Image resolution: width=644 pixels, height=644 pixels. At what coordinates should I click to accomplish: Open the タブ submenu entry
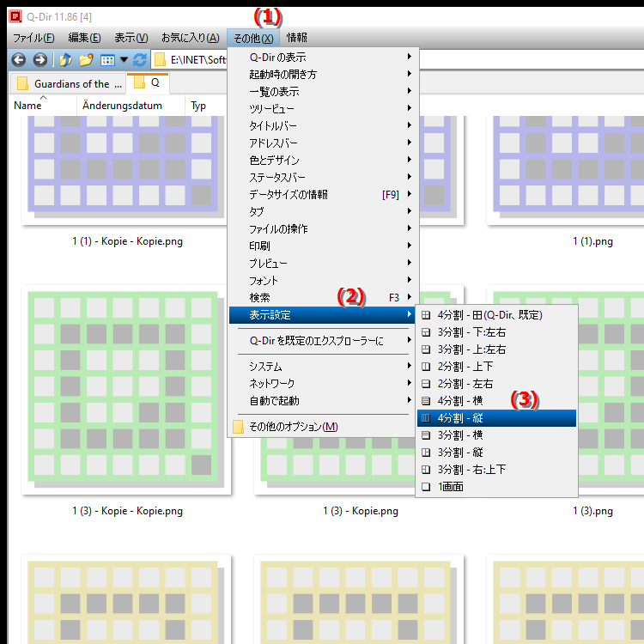[322, 212]
